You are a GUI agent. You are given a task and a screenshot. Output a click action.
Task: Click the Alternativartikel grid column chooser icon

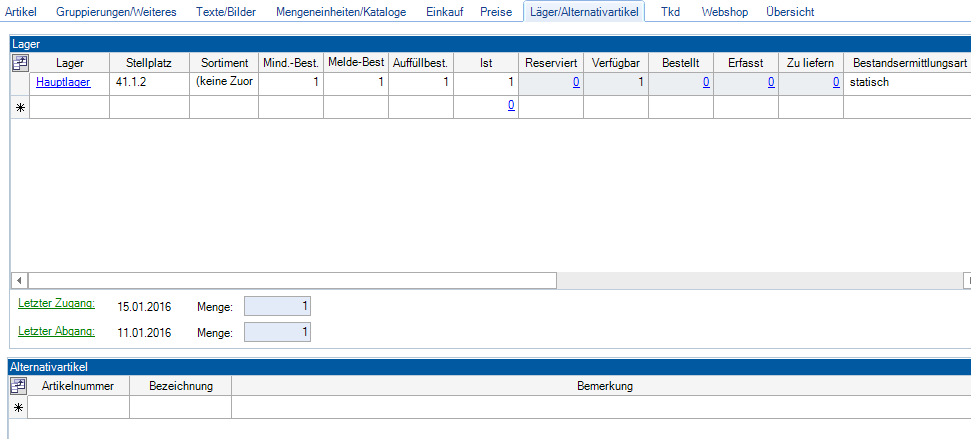[20, 386]
